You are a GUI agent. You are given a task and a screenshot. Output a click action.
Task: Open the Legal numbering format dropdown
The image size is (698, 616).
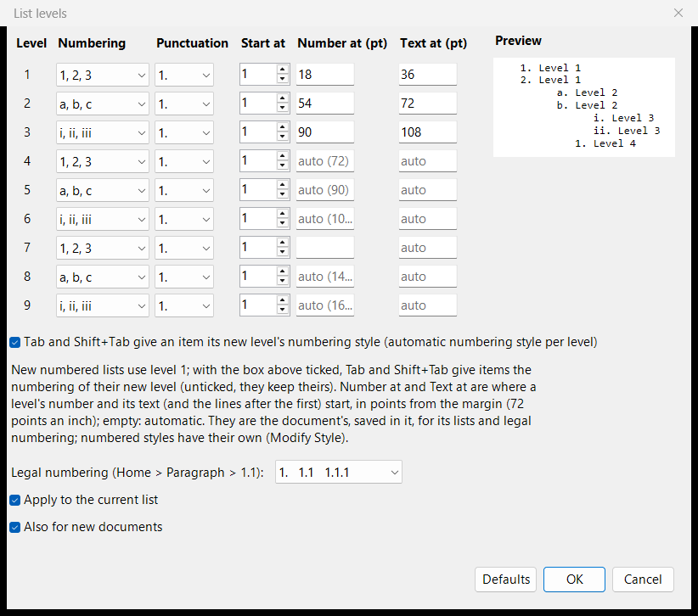coord(339,472)
